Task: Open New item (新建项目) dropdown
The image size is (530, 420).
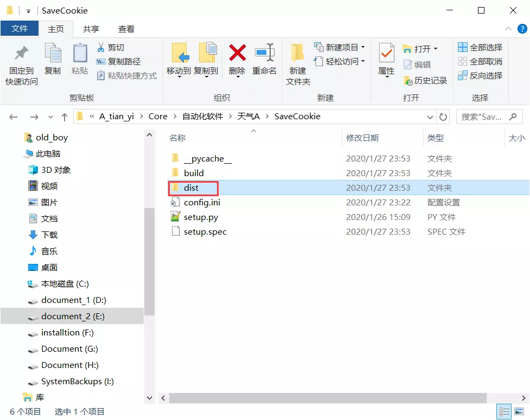Action: click(340, 47)
